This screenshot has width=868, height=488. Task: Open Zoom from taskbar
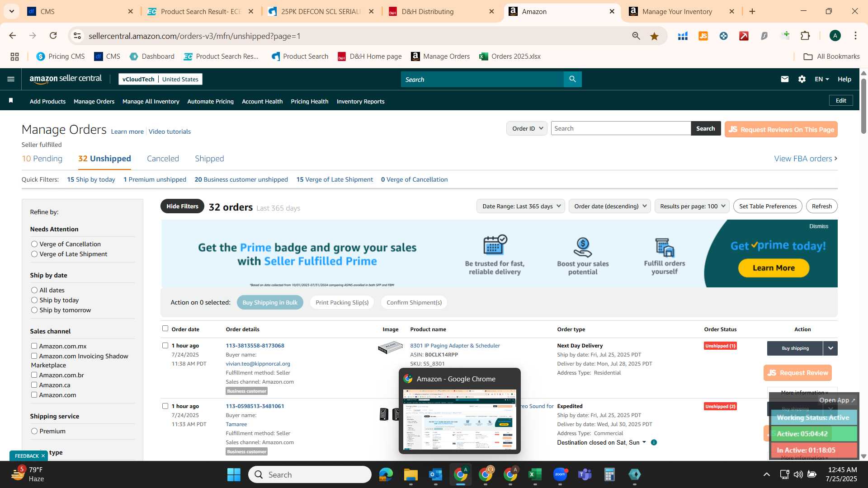point(560,474)
